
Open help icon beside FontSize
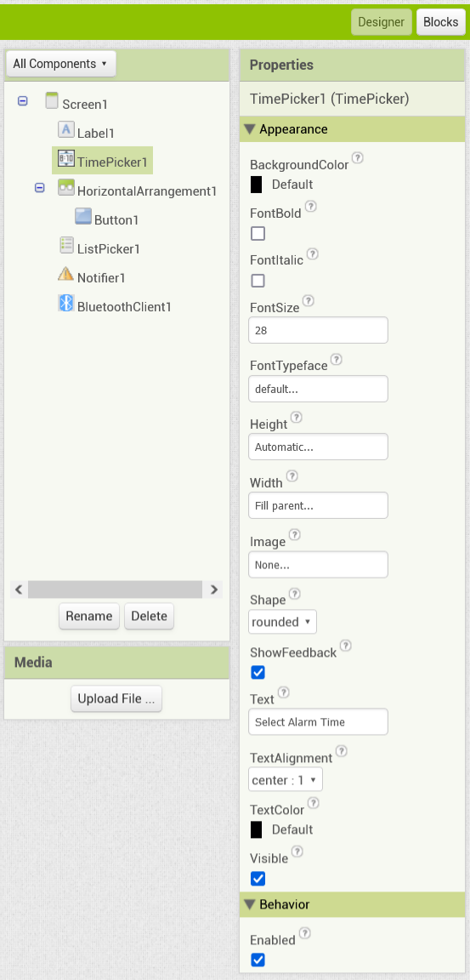(308, 301)
